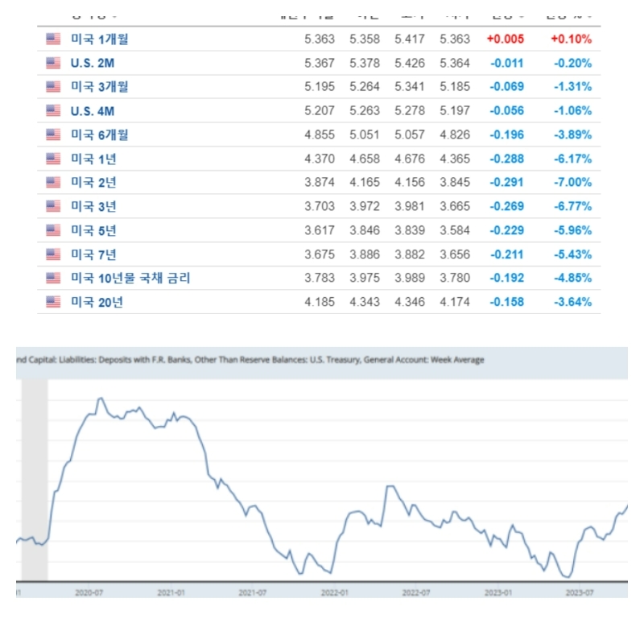The image size is (644, 644).
Task: Click the chart title about U.S. Treasury General Account
Action: (250, 360)
